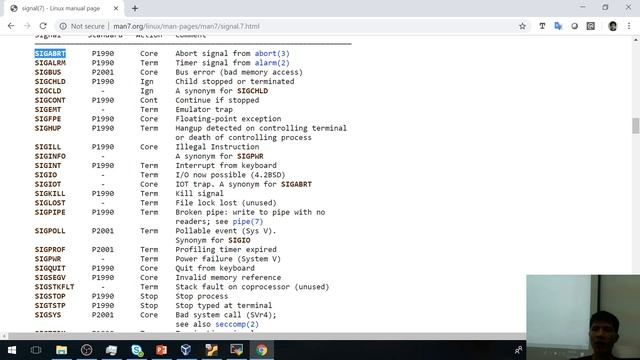Click the text 'Floating-point exception'
The image size is (640, 360).
[x=228, y=119]
